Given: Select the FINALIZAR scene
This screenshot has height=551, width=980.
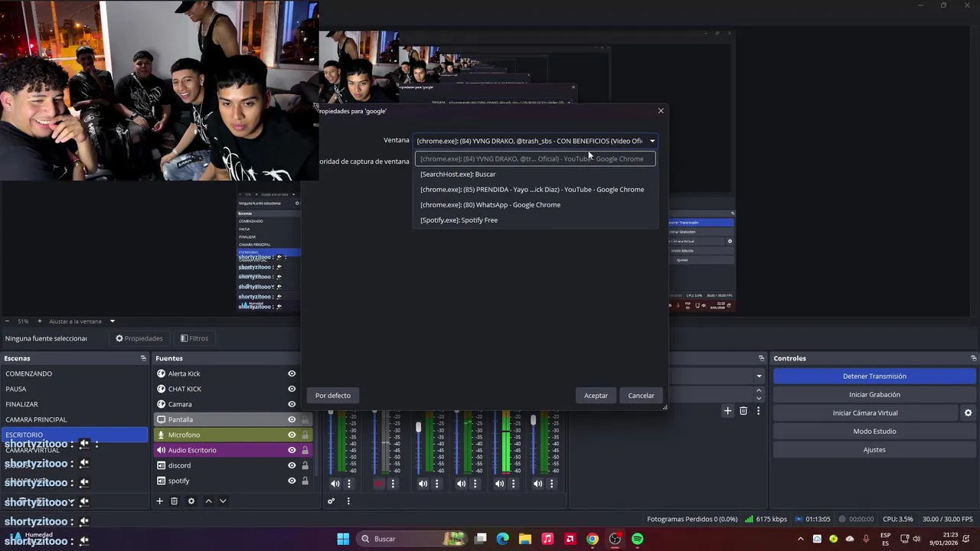Looking at the screenshot, I should pyautogui.click(x=74, y=404).
